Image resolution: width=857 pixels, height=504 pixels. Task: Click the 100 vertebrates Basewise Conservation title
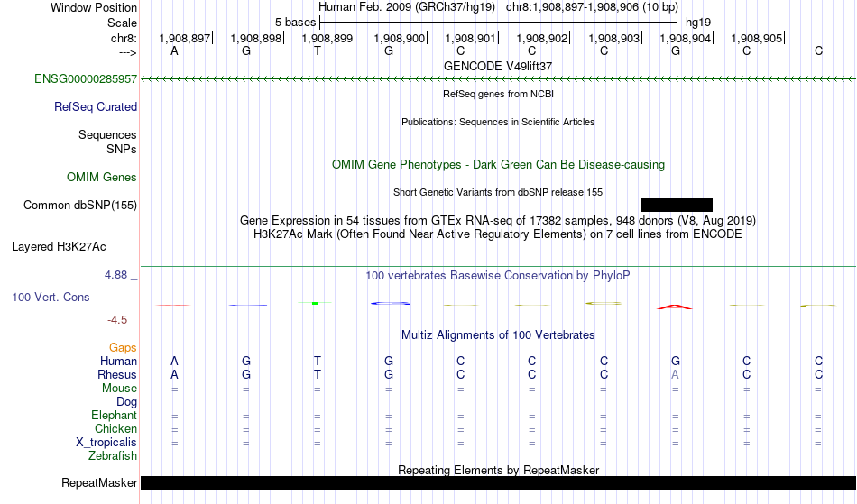[498, 275]
